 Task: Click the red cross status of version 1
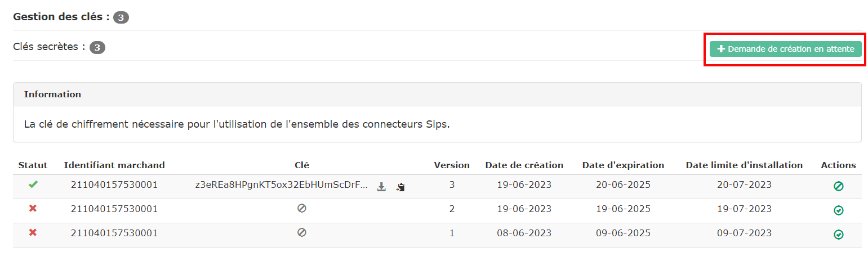pos(33,233)
